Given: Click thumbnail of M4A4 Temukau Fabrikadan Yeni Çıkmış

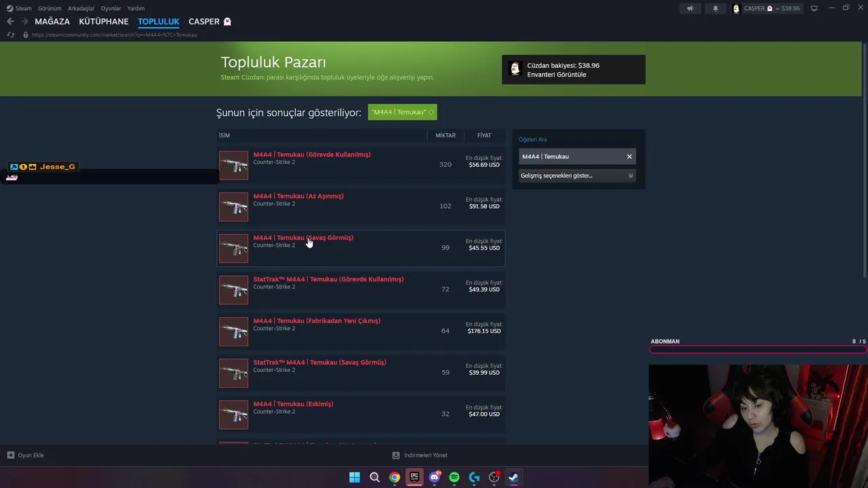Looking at the screenshot, I should 233,331.
